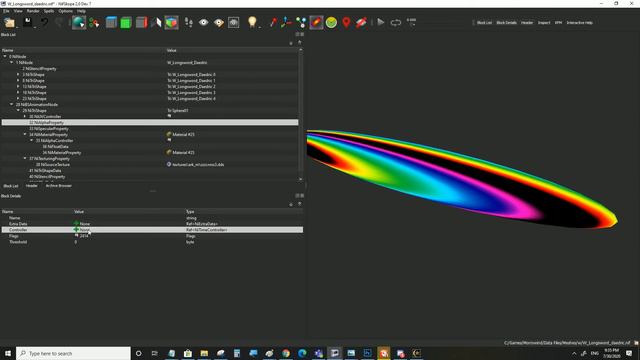Switch to the Archive Browser tab
This screenshot has width=640, height=360.
(58, 186)
